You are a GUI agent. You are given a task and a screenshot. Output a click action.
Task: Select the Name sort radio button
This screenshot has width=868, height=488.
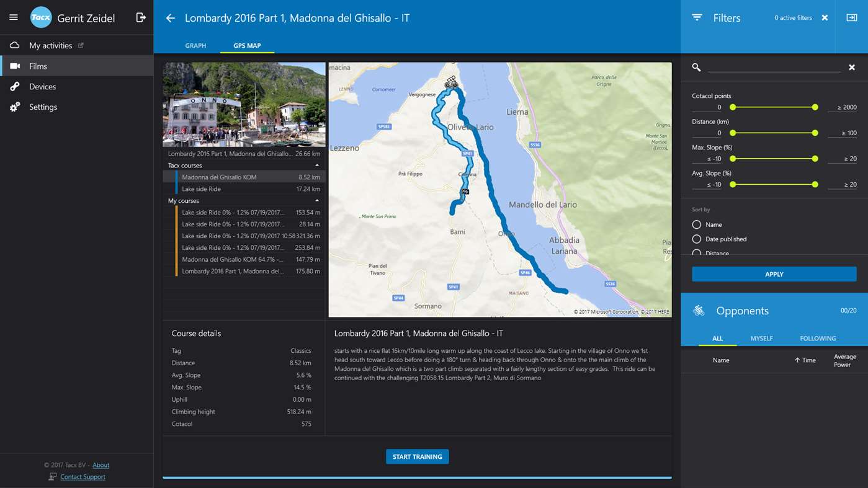click(x=697, y=224)
